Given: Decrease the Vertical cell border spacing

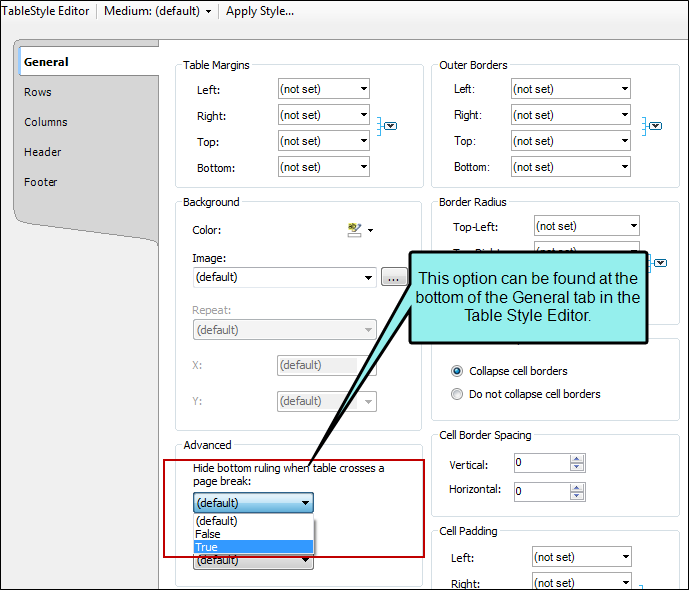Looking at the screenshot, I should click(x=577, y=467).
